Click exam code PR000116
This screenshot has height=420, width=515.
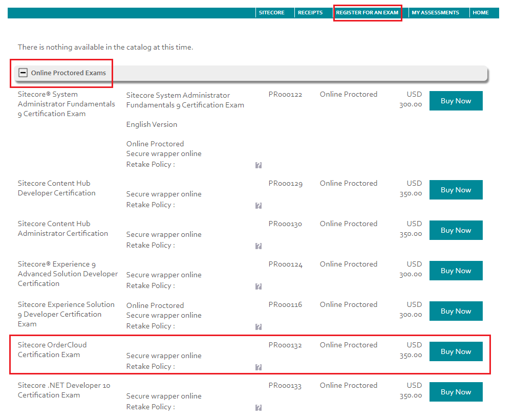285,304
